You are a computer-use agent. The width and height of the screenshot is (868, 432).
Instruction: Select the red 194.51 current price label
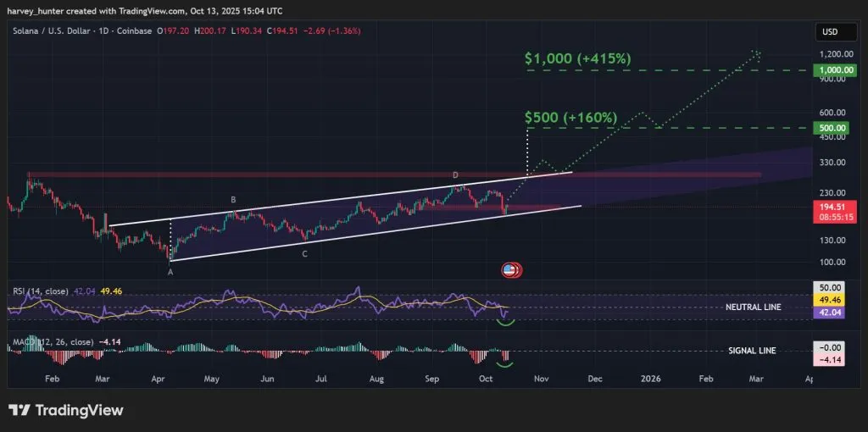834,207
